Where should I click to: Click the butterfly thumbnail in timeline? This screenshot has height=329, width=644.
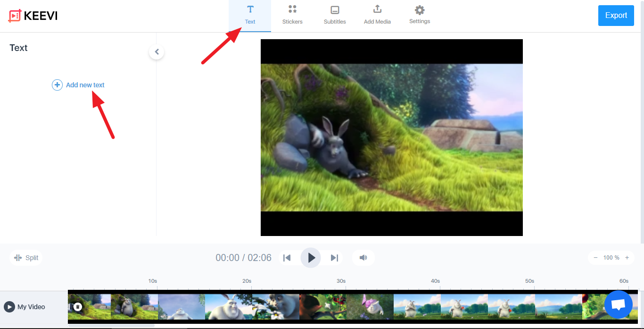(370, 307)
